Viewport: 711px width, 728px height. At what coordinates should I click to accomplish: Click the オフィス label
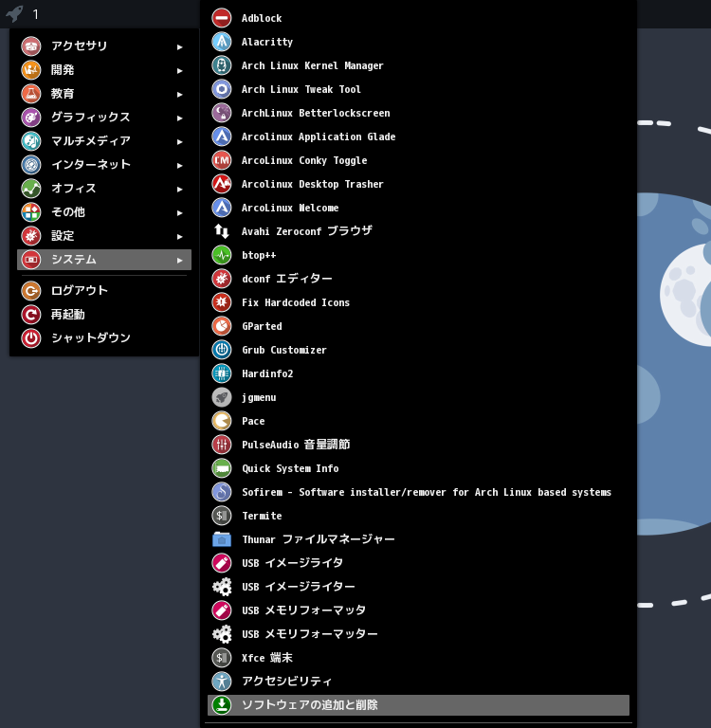[x=73, y=188]
